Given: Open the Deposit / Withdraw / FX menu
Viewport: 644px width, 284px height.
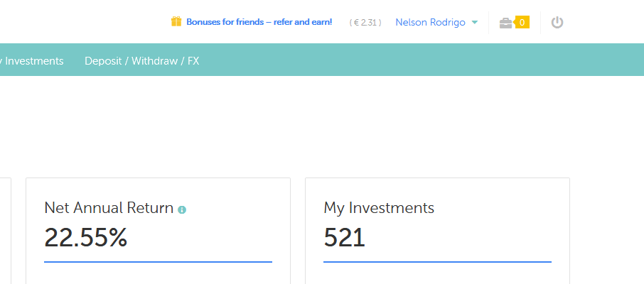Looking at the screenshot, I should pos(141,61).
